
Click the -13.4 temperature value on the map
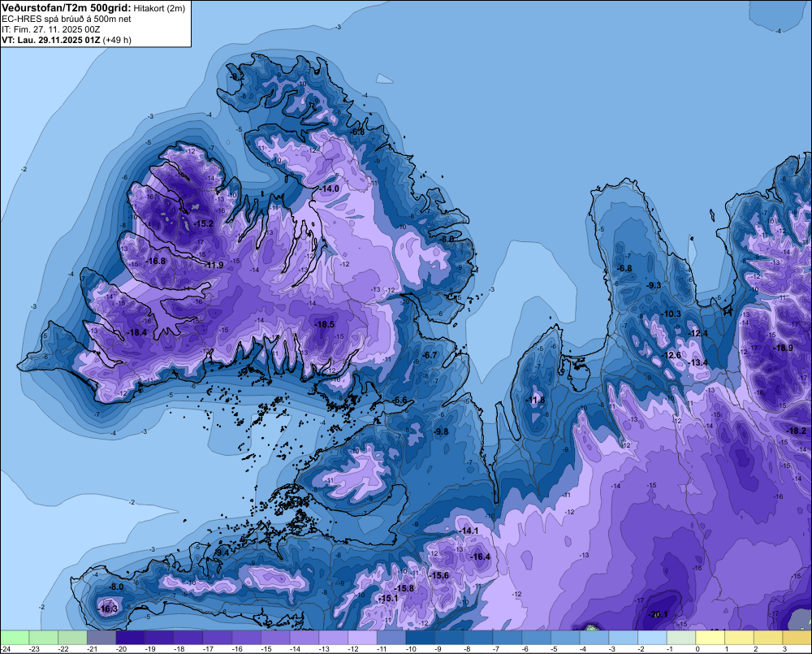click(x=698, y=363)
